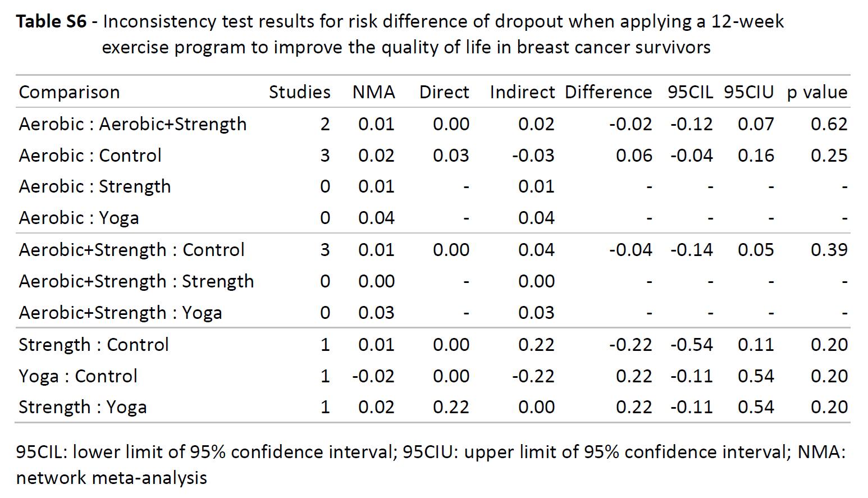The image size is (868, 498).
Task: Click the 'Yoga : Control' row label
Action: click(x=77, y=376)
